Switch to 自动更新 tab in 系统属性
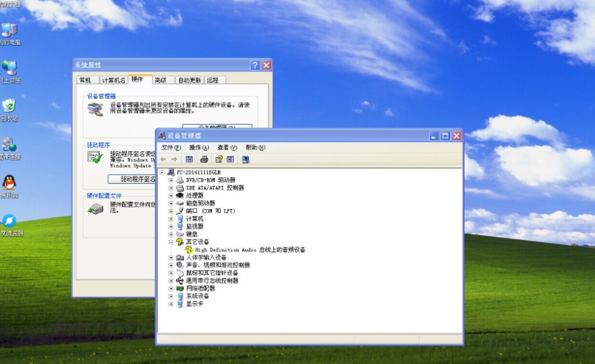 pyautogui.click(x=190, y=81)
